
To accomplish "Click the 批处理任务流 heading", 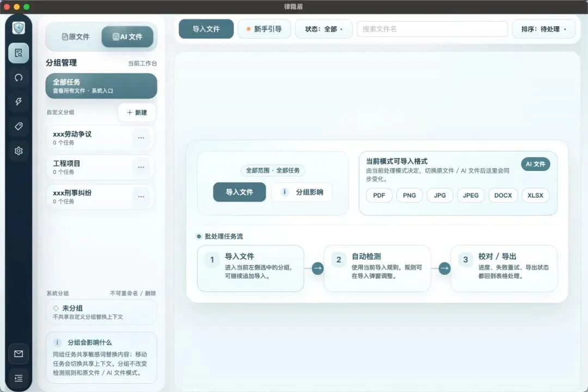I will point(224,236).
